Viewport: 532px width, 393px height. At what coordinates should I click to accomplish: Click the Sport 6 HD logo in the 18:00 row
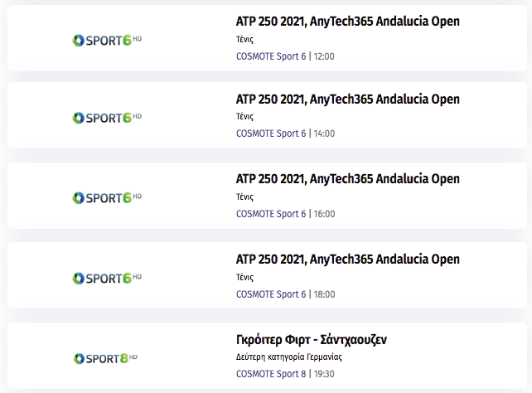[x=107, y=278]
